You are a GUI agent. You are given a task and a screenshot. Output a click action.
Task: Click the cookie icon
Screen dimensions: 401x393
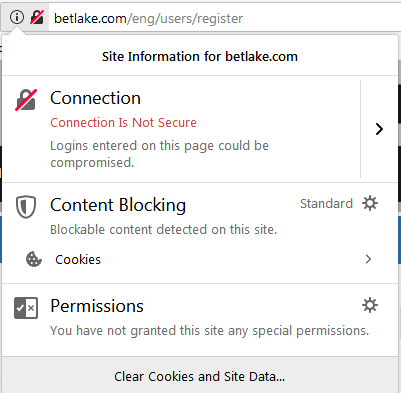(x=34, y=259)
